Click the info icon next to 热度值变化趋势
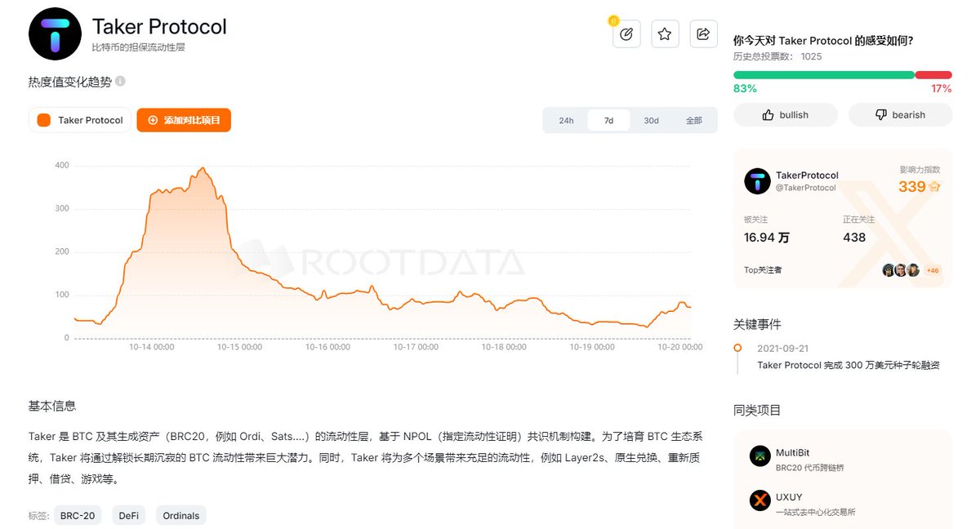Screen dimensions: 980x529 point(120,82)
